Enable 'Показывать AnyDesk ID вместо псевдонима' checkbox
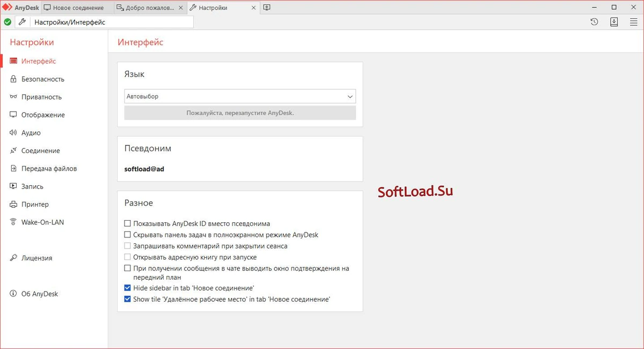644x349 pixels. coord(128,223)
